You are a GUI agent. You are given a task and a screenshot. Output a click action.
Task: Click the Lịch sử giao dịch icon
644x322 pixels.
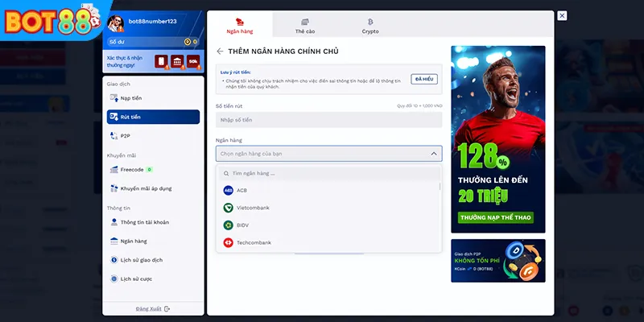[x=114, y=260]
